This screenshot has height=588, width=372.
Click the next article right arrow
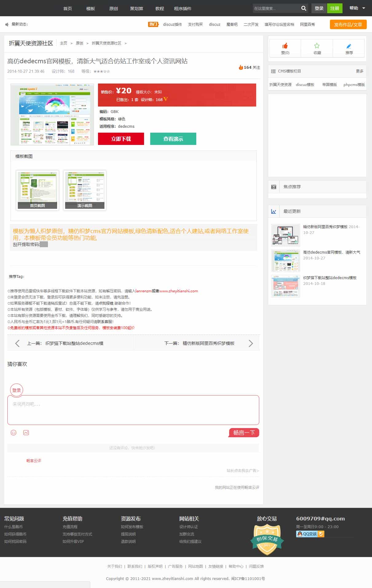coord(251,343)
